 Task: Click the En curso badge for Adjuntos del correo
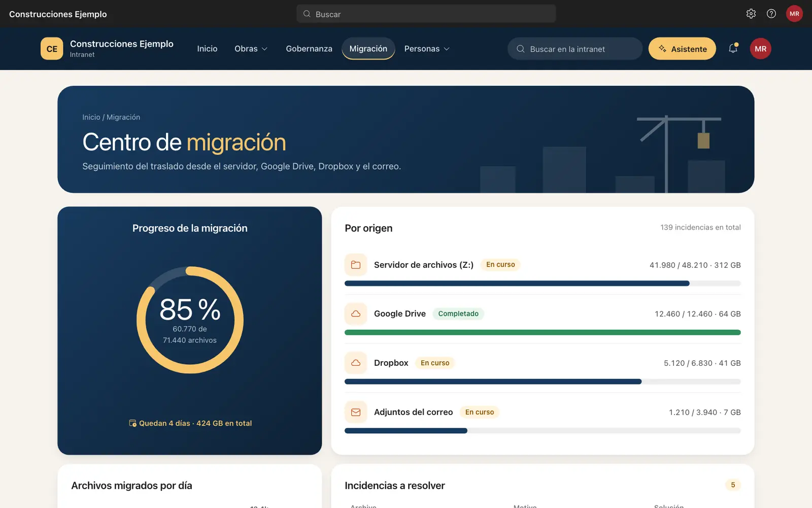coord(480,412)
